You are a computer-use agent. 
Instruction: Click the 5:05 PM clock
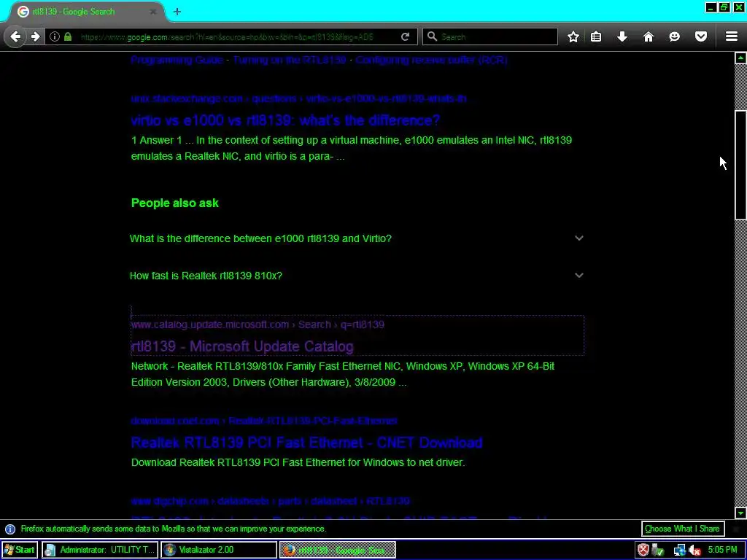point(722,550)
